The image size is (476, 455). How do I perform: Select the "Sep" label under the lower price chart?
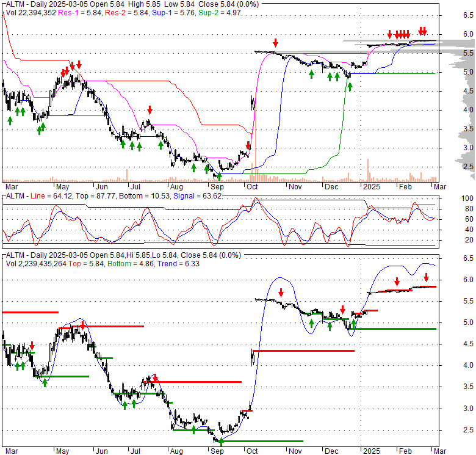coord(217,451)
